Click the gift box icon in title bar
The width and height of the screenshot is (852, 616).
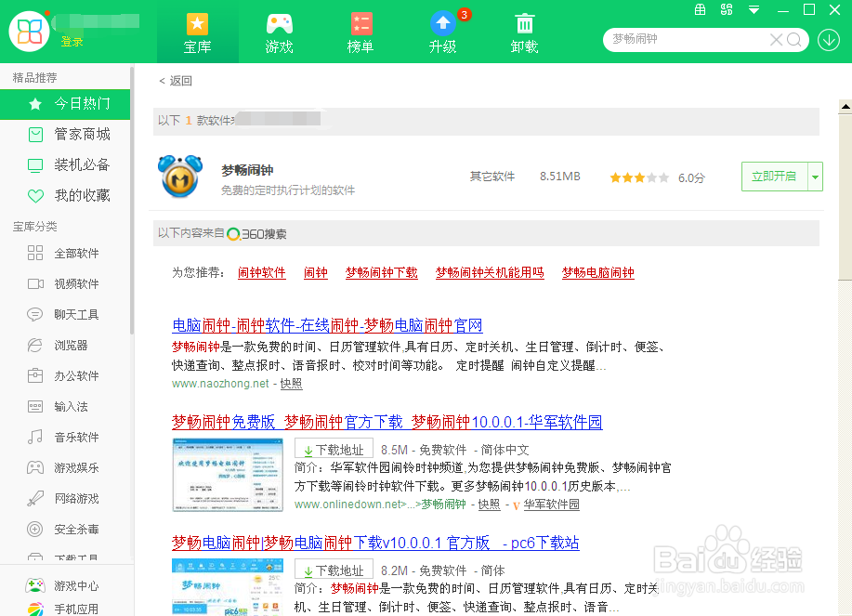coord(700,9)
